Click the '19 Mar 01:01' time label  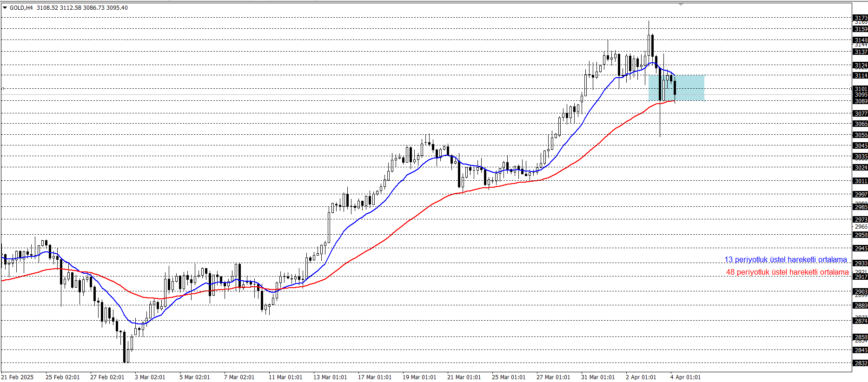point(419,377)
